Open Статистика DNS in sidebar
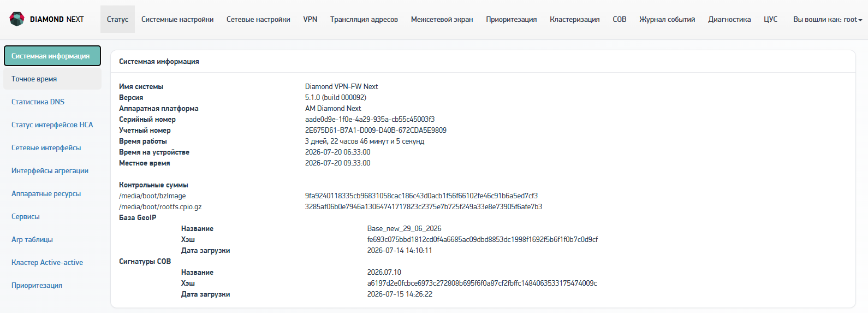Image resolution: width=868 pixels, height=313 pixels. [52, 102]
